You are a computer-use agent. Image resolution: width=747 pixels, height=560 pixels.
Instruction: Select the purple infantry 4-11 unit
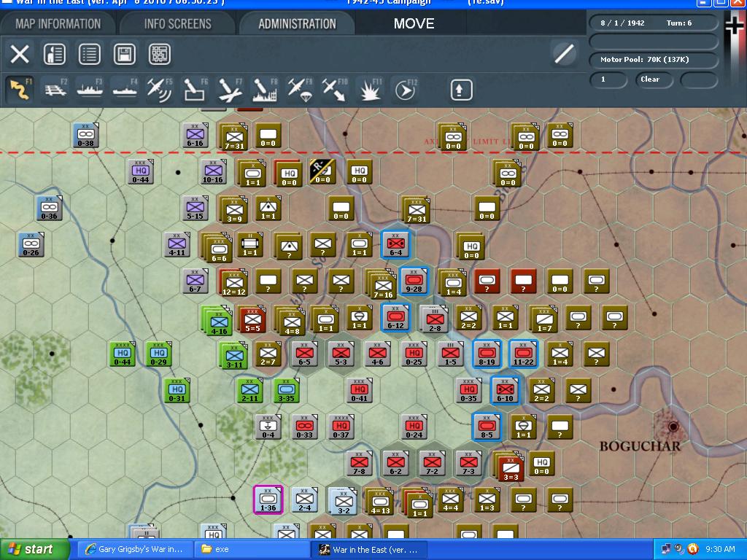[177, 245]
